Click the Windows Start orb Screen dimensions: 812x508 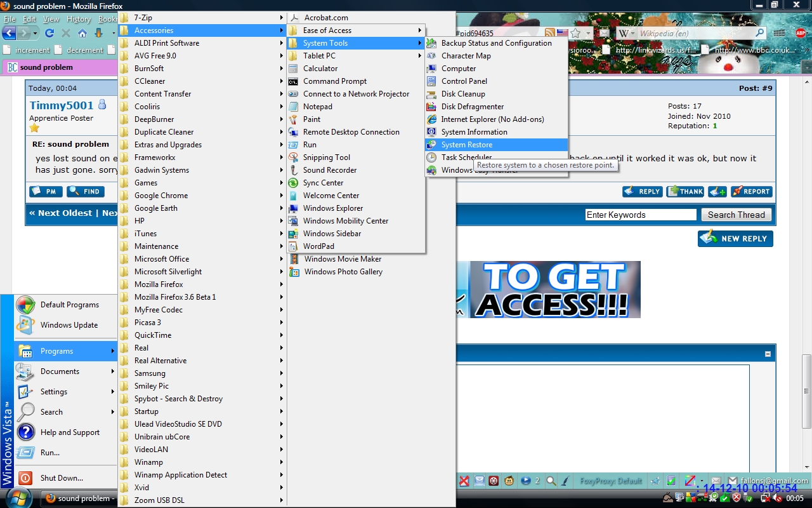(x=17, y=498)
